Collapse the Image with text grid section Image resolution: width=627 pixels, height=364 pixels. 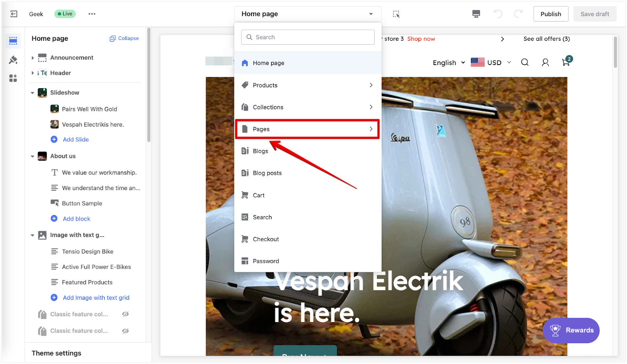pos(33,235)
